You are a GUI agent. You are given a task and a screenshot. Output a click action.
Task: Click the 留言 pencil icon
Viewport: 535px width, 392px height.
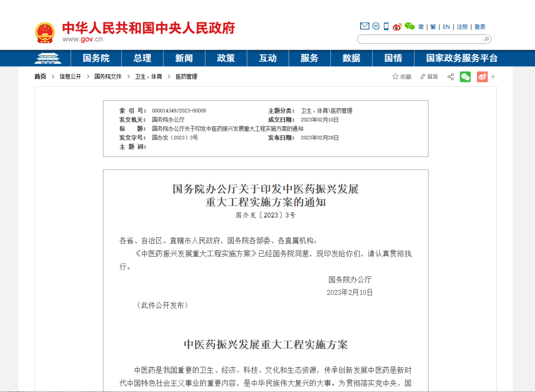pos(423,76)
